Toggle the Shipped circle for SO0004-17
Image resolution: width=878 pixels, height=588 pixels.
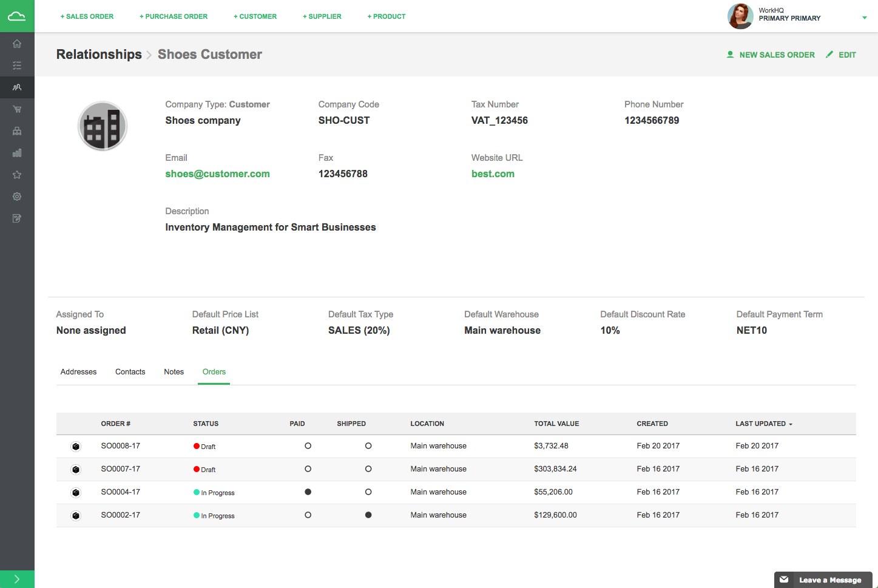[368, 492]
